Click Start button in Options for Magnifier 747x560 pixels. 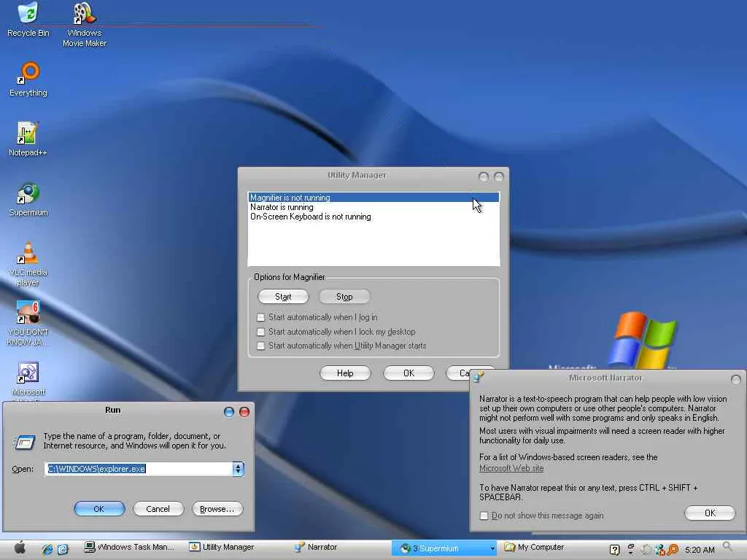(283, 297)
